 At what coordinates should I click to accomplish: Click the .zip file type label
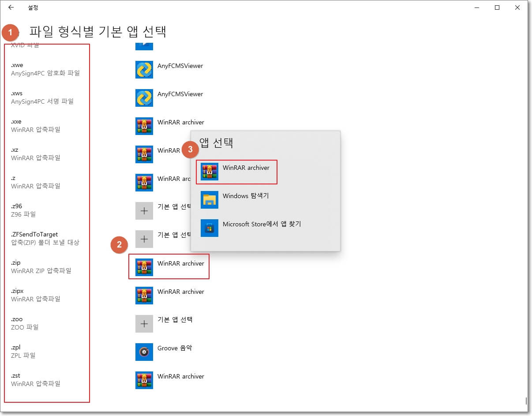16,263
